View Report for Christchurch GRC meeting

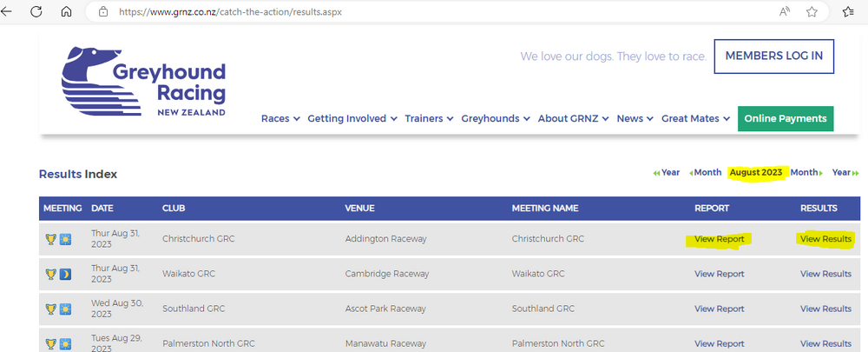click(x=719, y=239)
